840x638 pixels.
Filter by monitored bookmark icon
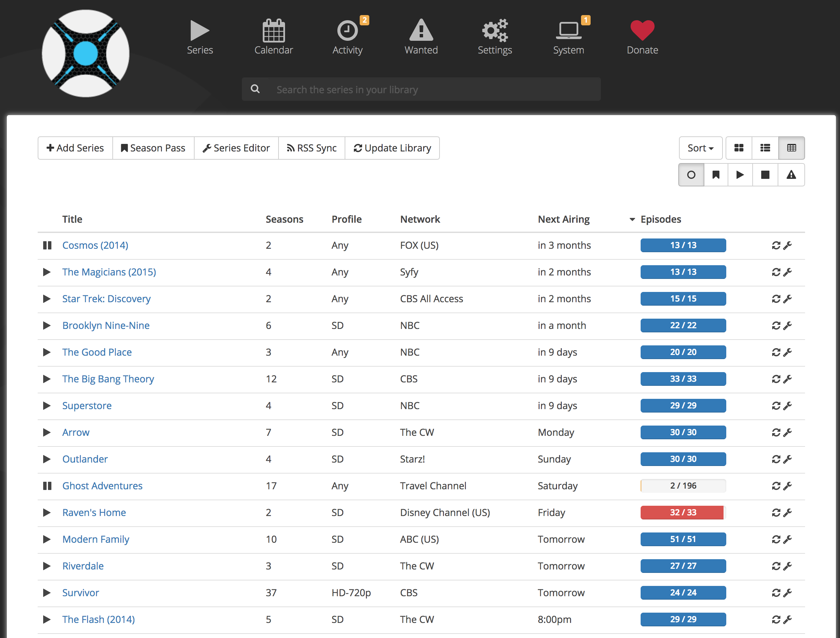point(716,175)
